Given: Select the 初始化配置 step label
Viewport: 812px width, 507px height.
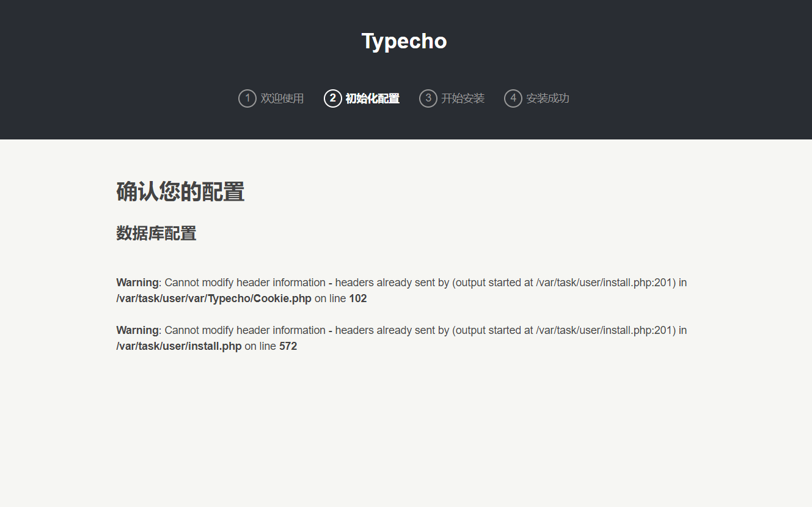Looking at the screenshot, I should tap(372, 98).
